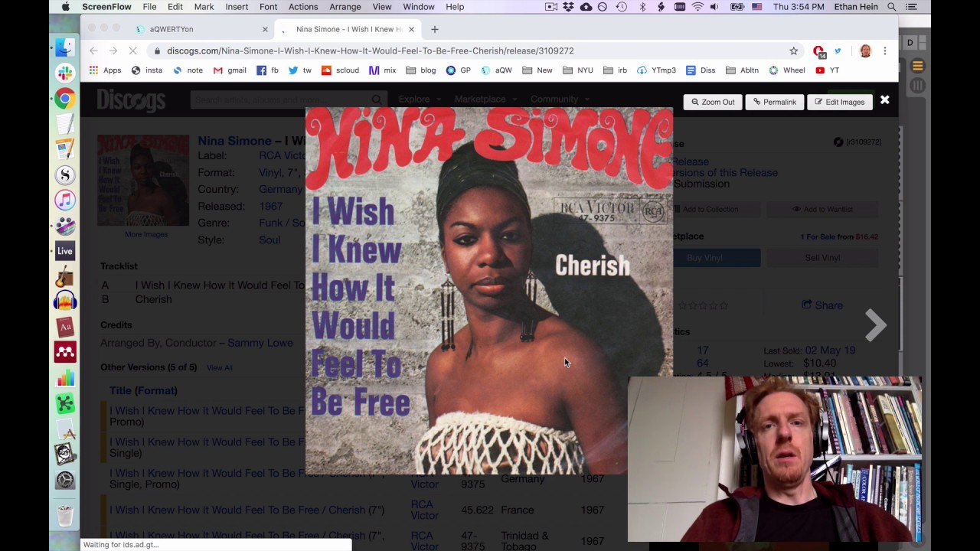Click the address bar URL
980x551 pixels.
pyautogui.click(x=371, y=51)
